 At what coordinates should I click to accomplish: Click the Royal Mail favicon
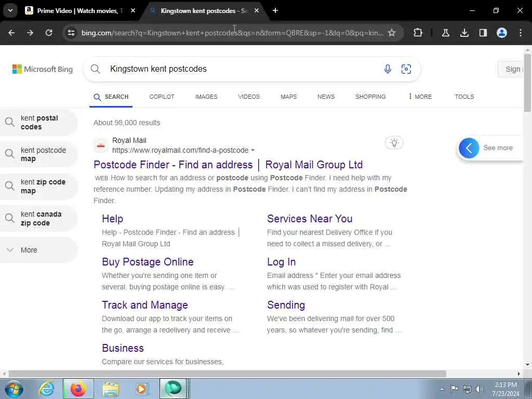[x=101, y=145]
